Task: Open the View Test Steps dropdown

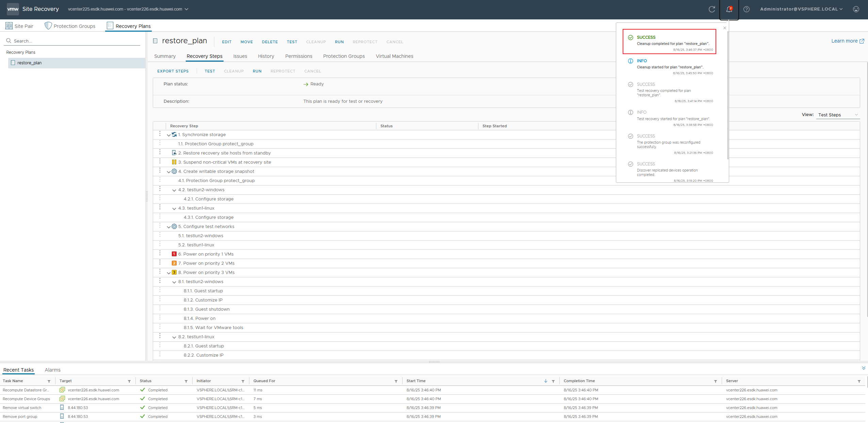Action: point(838,115)
